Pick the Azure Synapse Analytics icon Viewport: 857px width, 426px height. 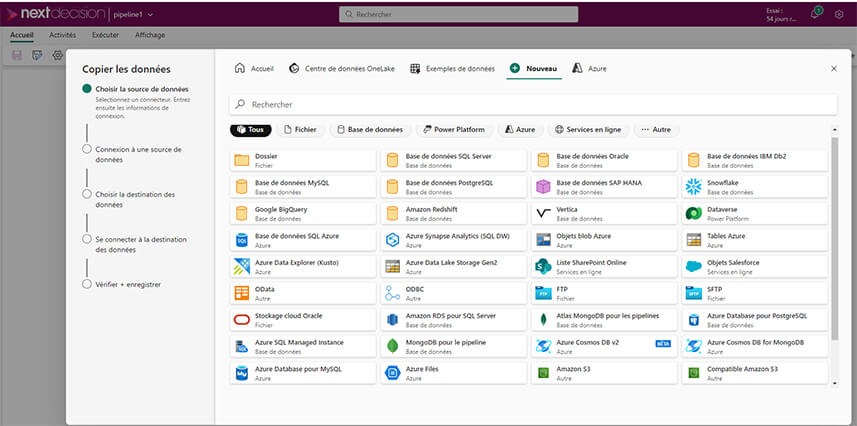(392, 240)
